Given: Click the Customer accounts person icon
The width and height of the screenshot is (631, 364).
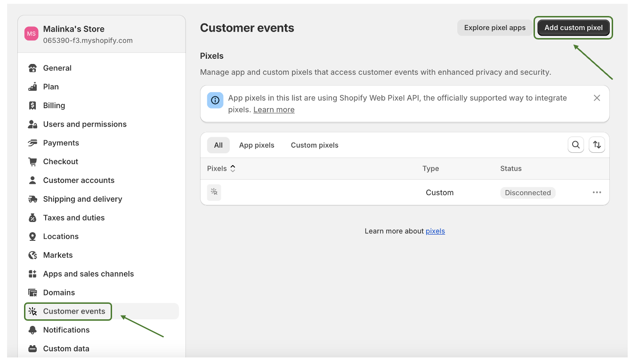Looking at the screenshot, I should [x=32, y=181].
